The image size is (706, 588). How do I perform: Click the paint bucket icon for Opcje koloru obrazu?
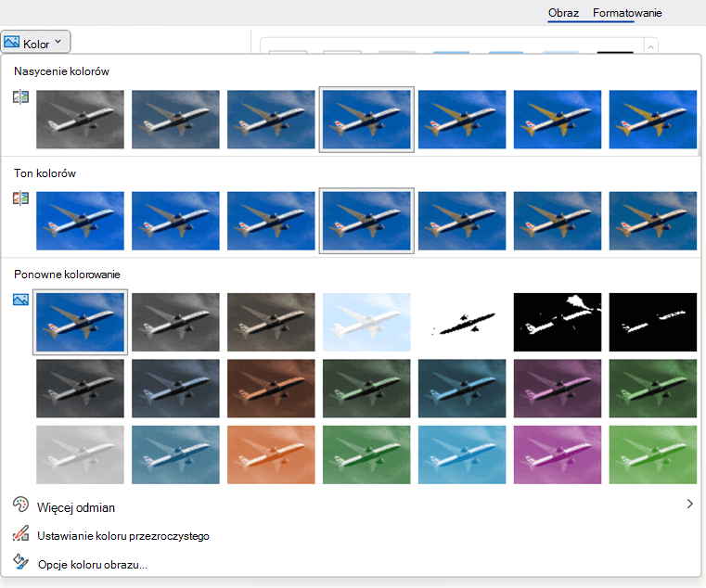pos(20,561)
